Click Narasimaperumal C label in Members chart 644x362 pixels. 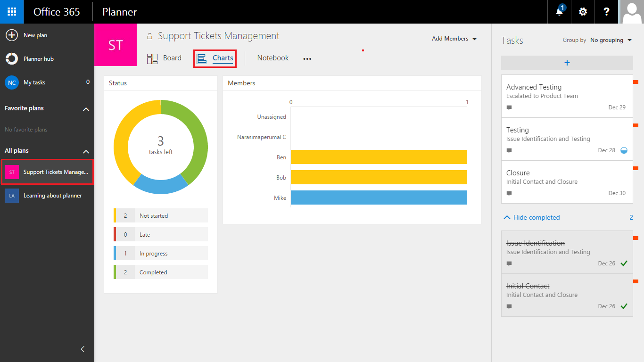click(x=262, y=137)
